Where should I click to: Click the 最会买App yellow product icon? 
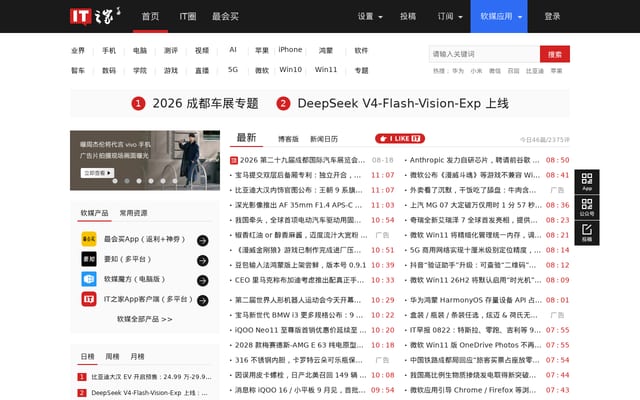(89, 239)
